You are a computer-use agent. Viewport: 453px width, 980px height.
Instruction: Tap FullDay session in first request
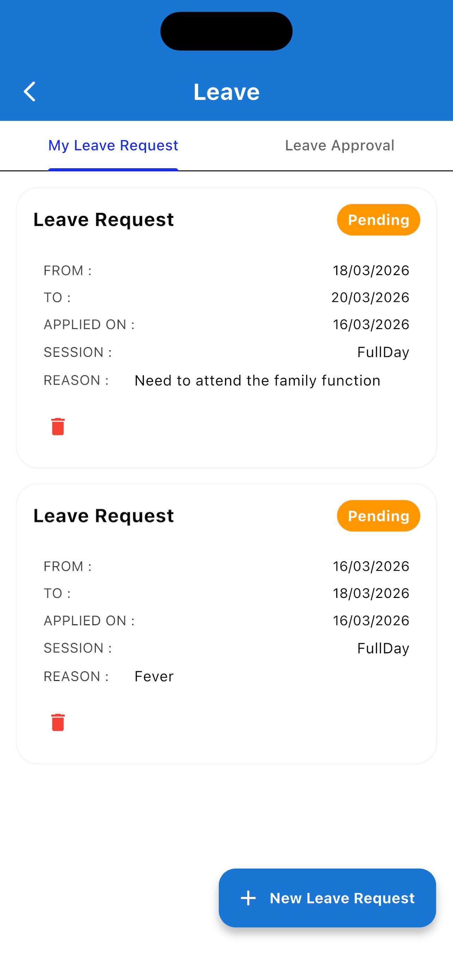pos(383,352)
